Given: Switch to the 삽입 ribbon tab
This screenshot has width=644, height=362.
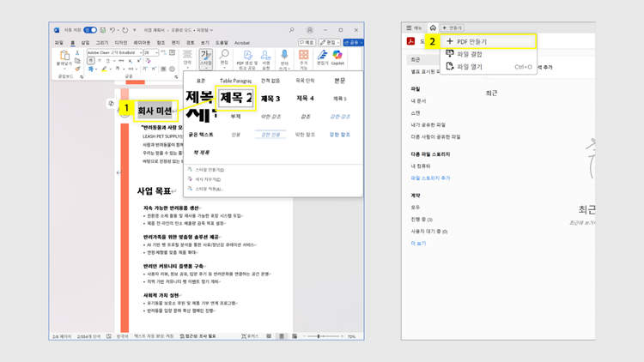Looking at the screenshot, I should [85, 43].
